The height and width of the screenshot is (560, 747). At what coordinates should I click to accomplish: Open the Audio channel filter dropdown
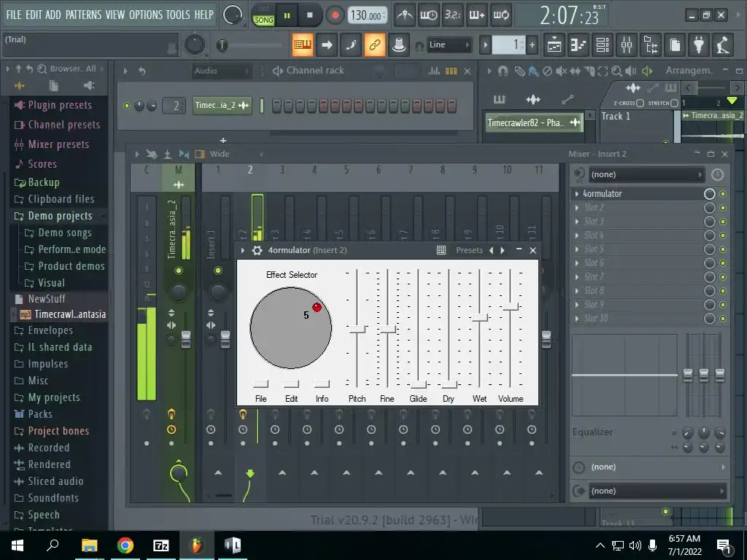click(x=221, y=71)
